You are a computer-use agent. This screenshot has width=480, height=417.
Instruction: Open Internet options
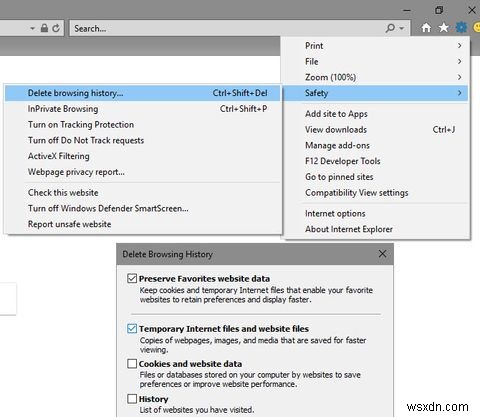tap(376, 213)
